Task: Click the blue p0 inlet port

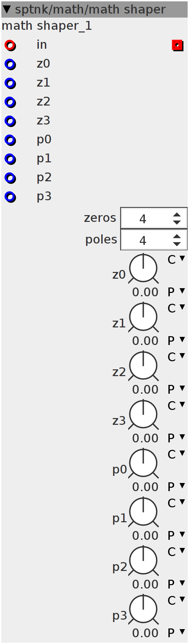Action: 10,140
